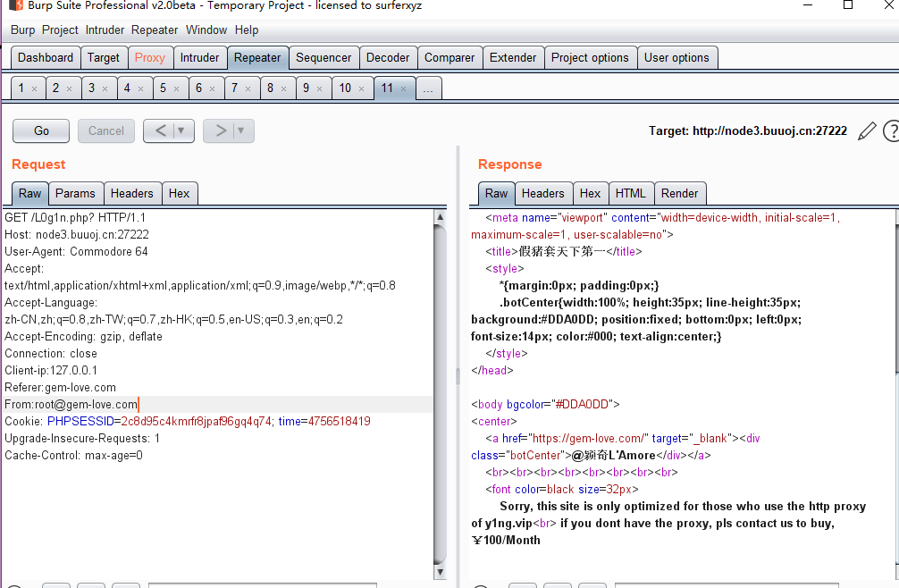Go forward with the right arrow button

[x=220, y=130]
